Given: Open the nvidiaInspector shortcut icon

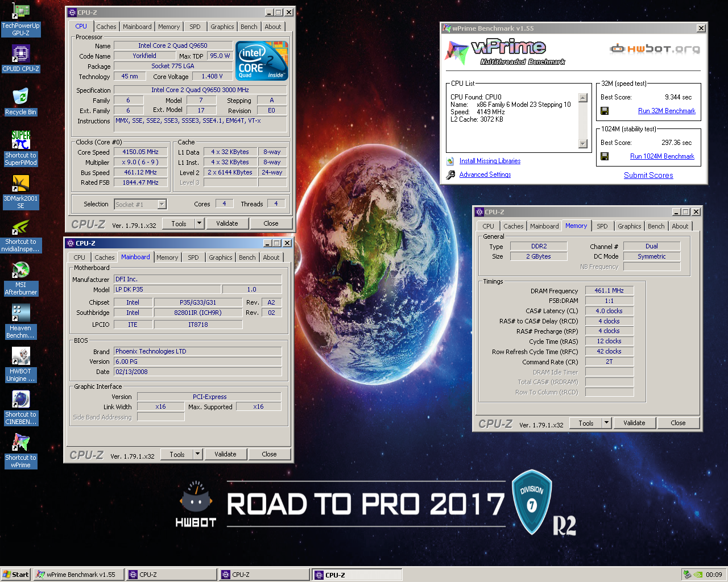Looking at the screenshot, I should click(20, 235).
